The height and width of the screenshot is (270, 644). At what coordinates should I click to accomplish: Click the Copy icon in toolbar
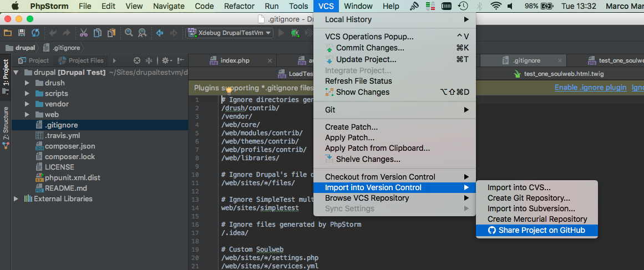pos(97,33)
